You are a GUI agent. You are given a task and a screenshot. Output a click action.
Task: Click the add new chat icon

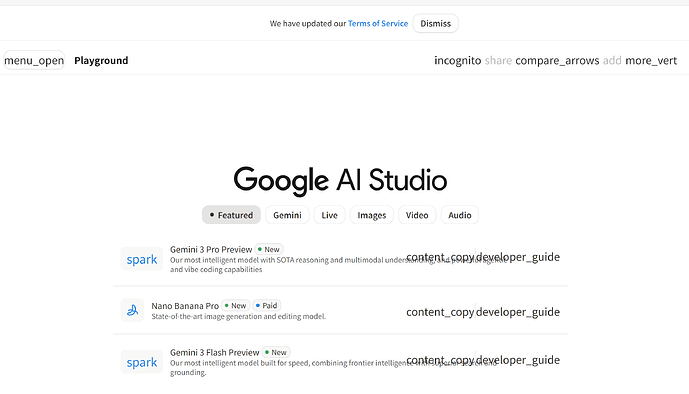point(612,60)
